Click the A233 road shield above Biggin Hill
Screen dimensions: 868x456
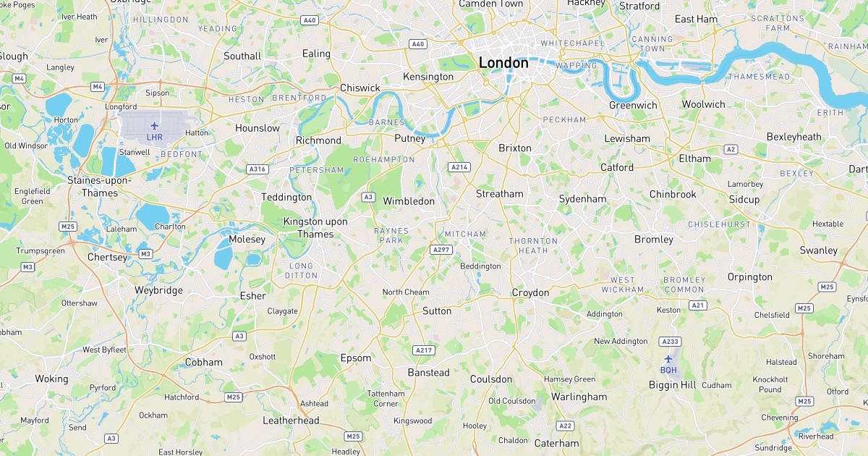(x=670, y=341)
